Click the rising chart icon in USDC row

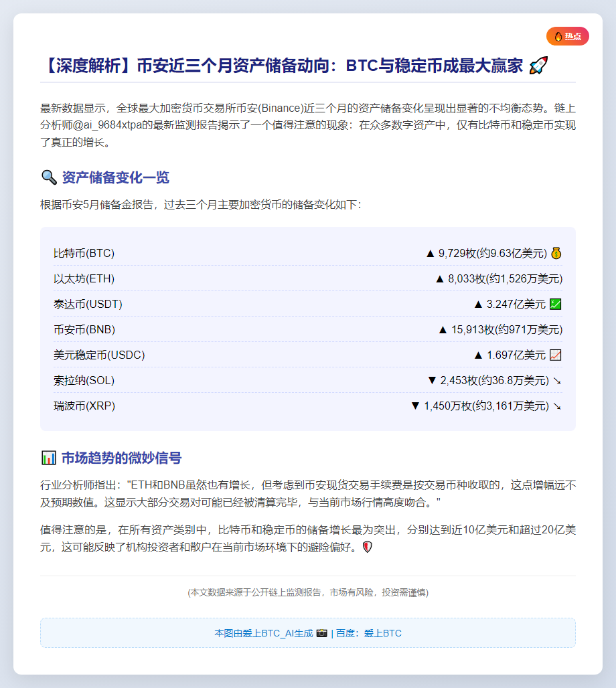pos(556,355)
